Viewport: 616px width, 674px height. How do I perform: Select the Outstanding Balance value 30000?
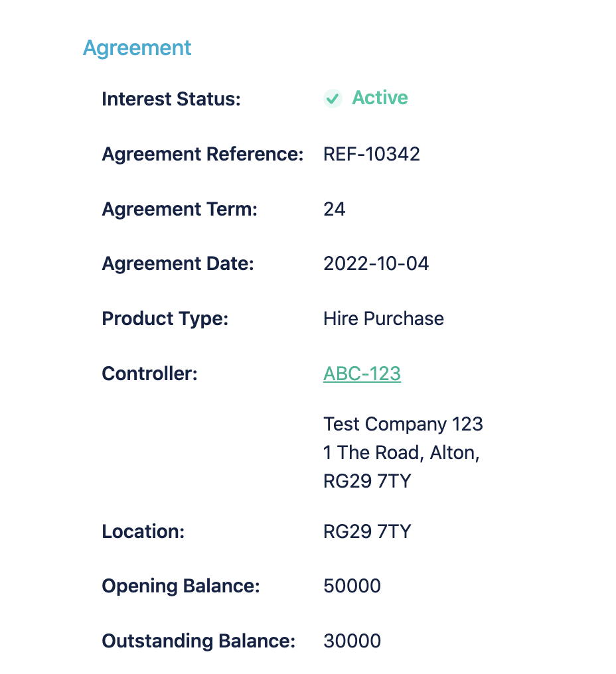pyautogui.click(x=352, y=641)
